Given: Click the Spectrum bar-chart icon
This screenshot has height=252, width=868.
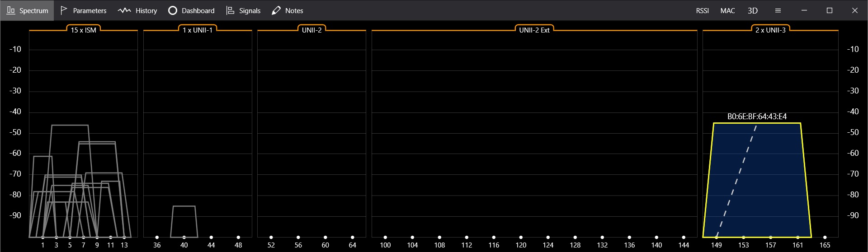Looking at the screenshot, I should 11,10.
